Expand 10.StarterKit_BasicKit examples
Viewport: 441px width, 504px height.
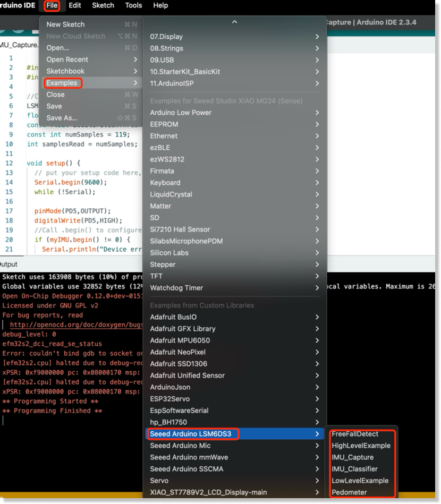click(234, 72)
